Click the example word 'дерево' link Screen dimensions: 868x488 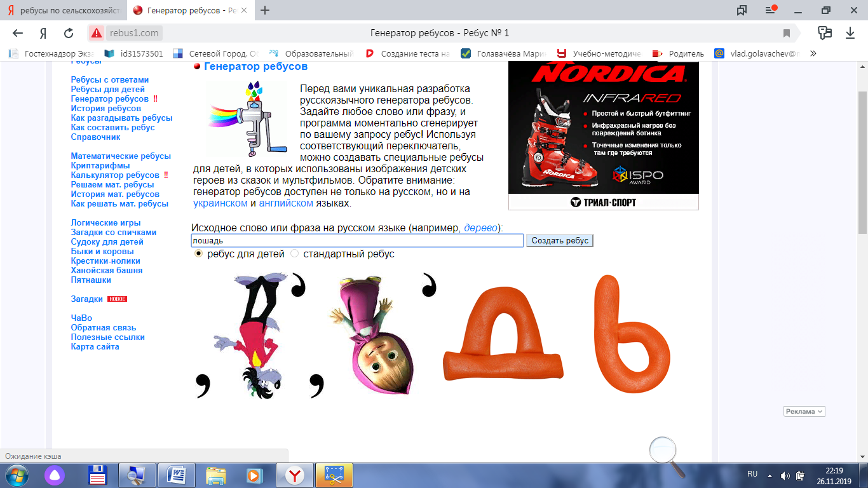click(481, 227)
